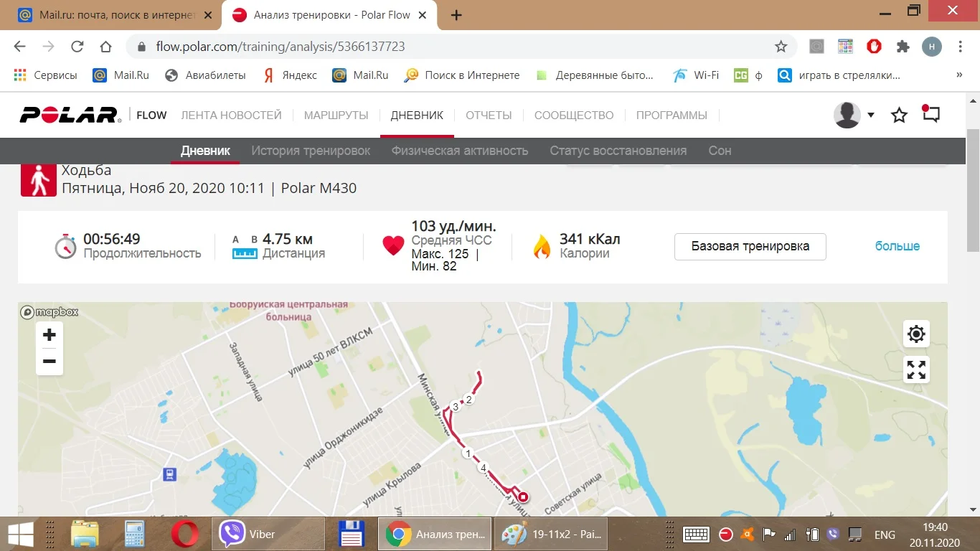Click the Базовая тренировка button

pyautogui.click(x=750, y=246)
